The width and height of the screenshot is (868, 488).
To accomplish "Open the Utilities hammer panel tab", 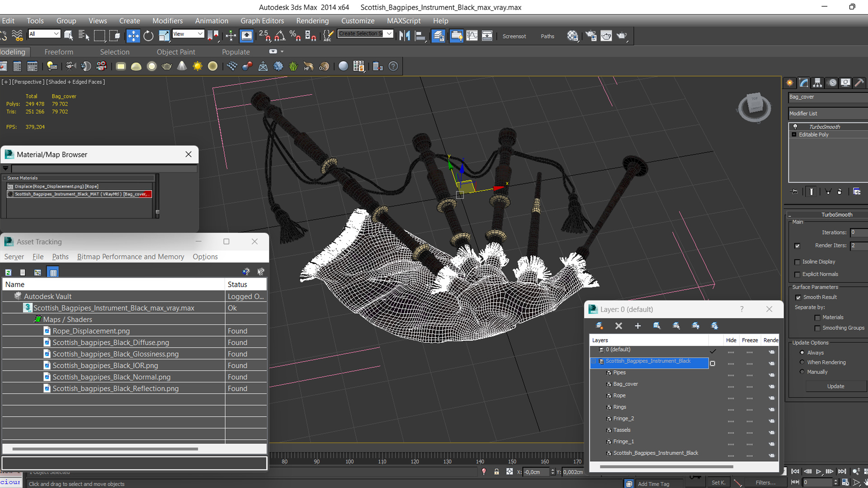I will 859,83.
